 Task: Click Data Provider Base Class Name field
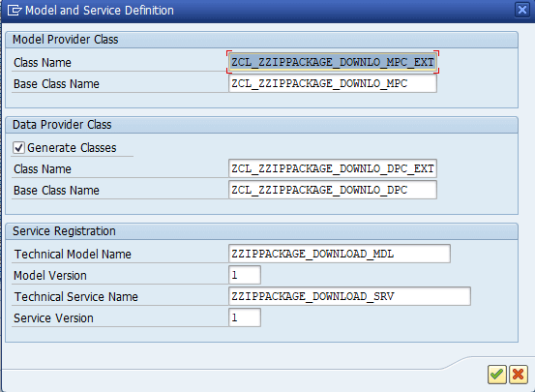[333, 190]
